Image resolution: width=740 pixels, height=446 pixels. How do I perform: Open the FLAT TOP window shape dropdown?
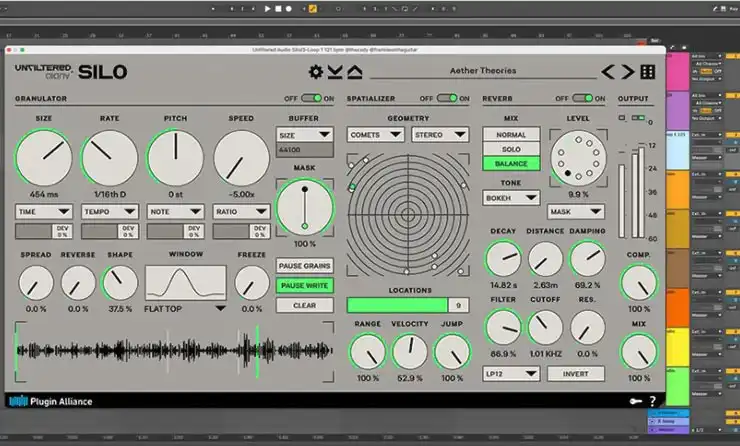[x=185, y=309]
